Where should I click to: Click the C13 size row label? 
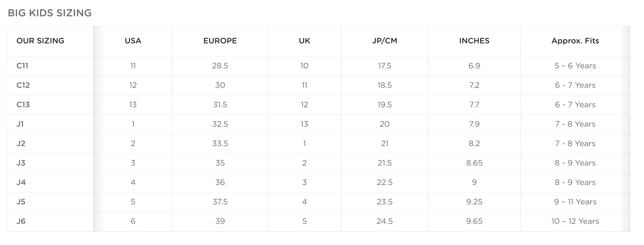(23, 104)
